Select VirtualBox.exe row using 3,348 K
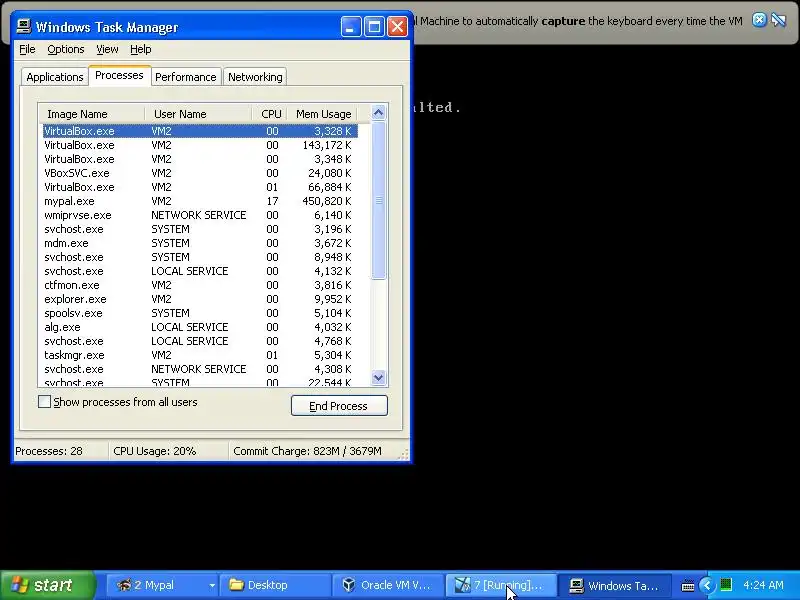The height and width of the screenshot is (600, 800). 201,159
